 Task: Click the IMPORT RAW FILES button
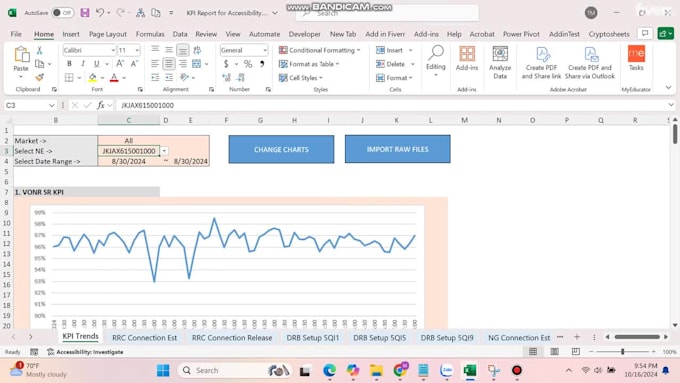tap(398, 149)
